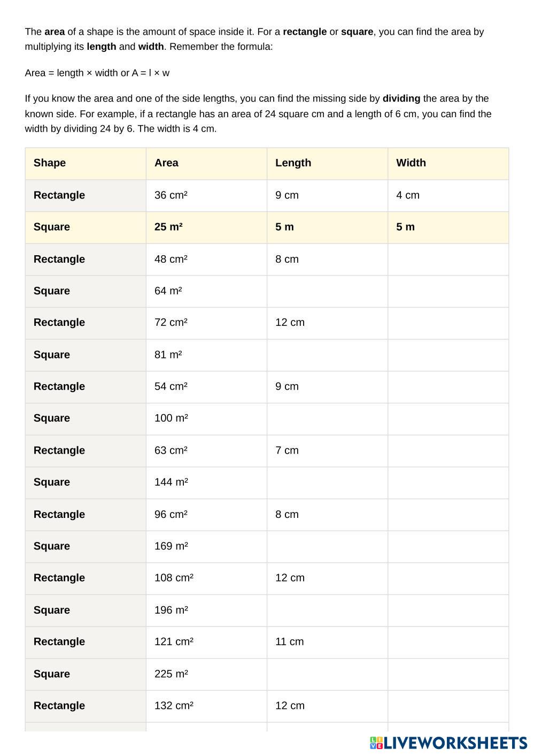Select the width cell for 63 cm² rectangle

coord(448,450)
